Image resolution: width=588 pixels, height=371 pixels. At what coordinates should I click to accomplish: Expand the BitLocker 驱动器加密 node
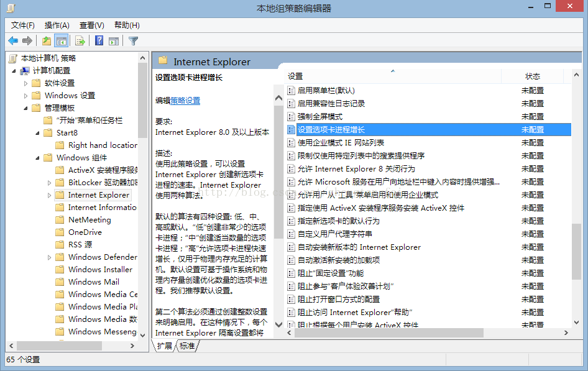[x=49, y=183]
